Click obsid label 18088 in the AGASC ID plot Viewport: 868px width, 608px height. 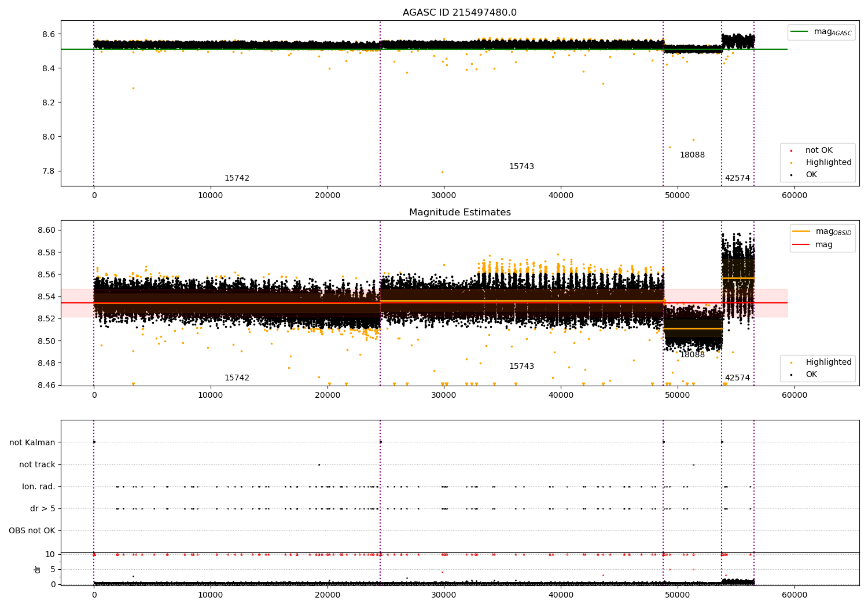click(692, 155)
